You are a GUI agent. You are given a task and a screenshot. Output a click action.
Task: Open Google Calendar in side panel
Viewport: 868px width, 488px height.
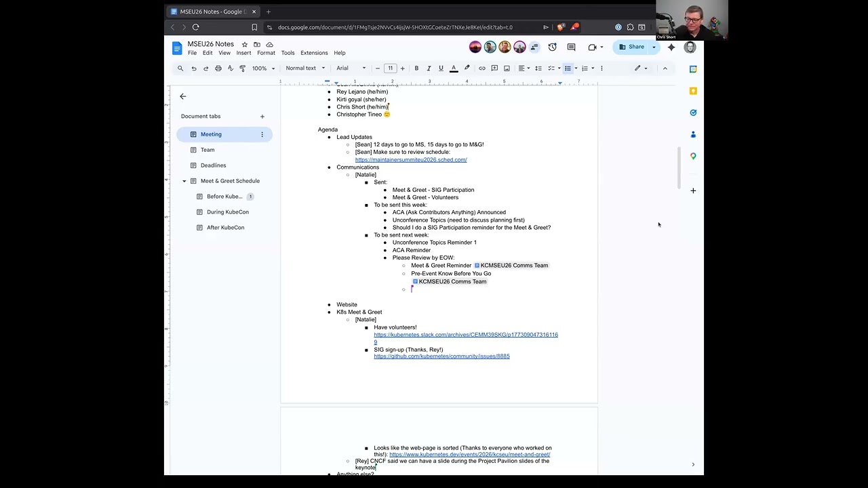(693, 69)
